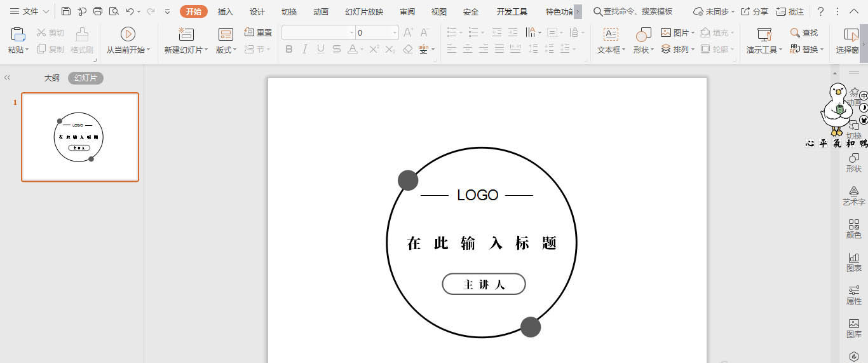
Task: Toggle Superscript formatting
Action: tap(374, 49)
